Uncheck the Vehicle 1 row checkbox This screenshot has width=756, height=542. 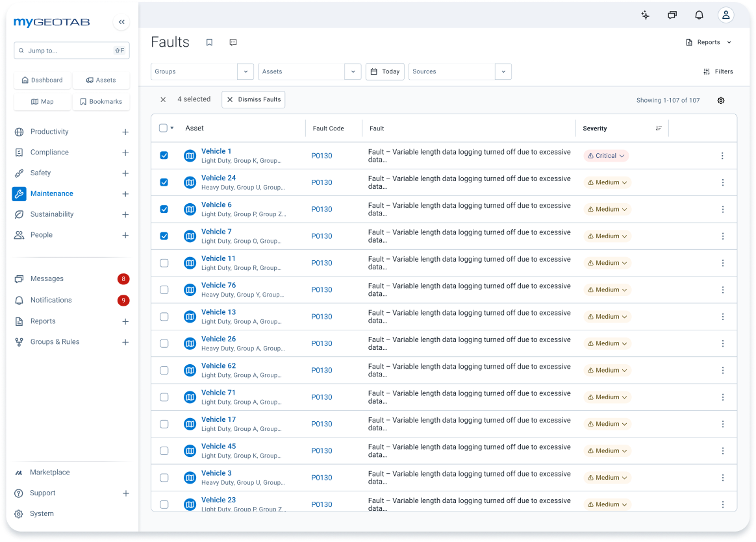[x=164, y=156]
